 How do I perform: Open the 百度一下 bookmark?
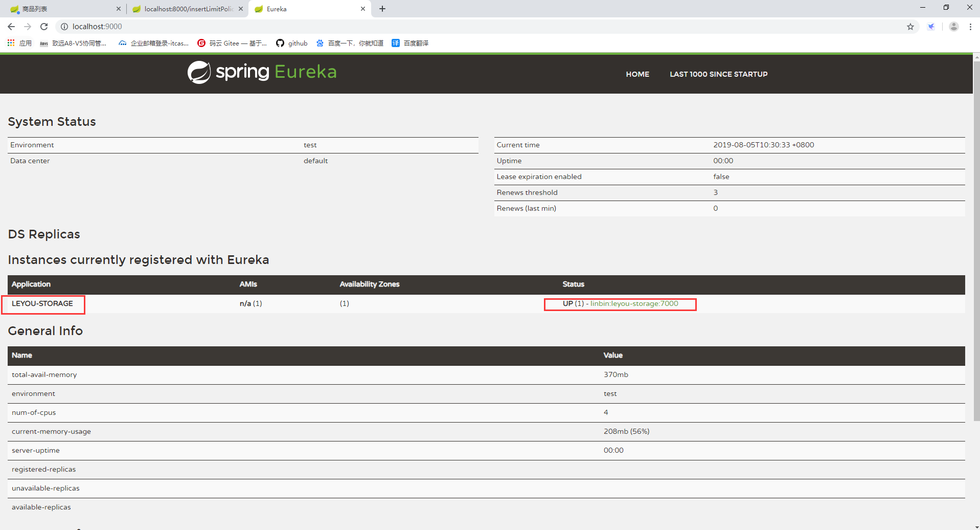350,43
